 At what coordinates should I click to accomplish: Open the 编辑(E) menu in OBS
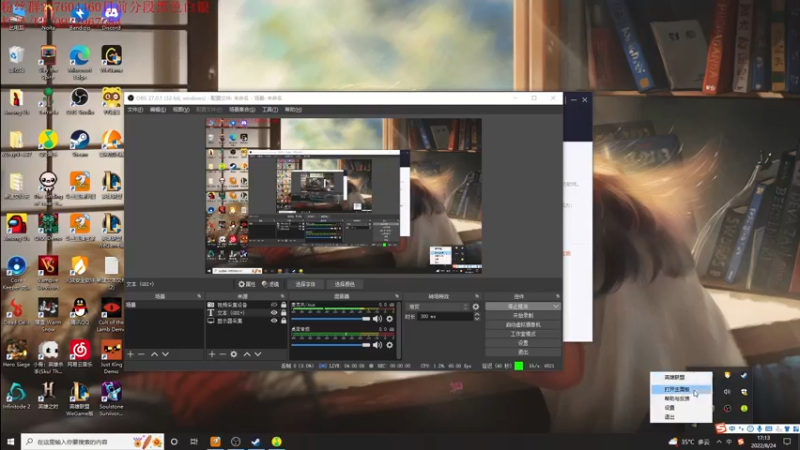[158, 110]
